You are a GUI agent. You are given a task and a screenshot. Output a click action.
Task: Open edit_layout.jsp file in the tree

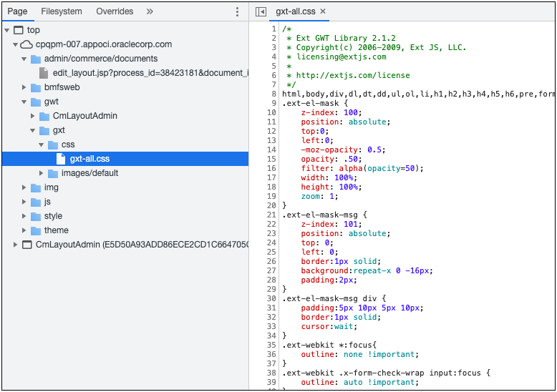pyautogui.click(x=150, y=73)
